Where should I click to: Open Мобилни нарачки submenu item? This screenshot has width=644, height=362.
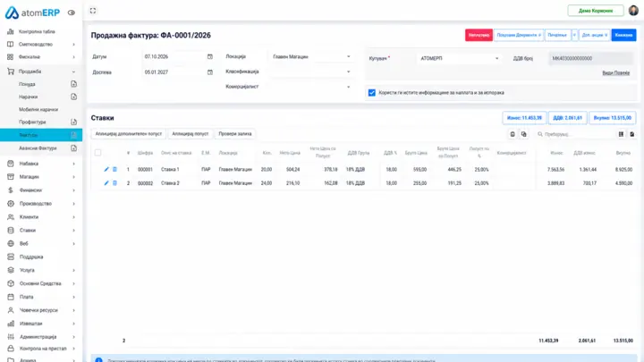click(38, 110)
